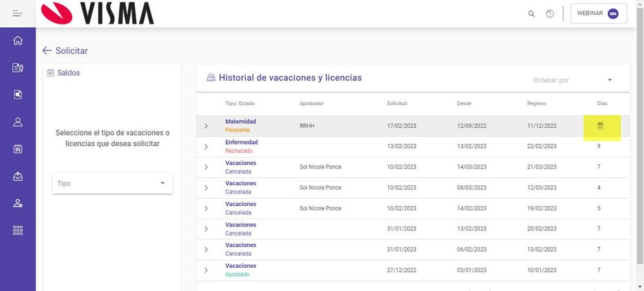Open the inbox tray sidebar icon

(17, 176)
